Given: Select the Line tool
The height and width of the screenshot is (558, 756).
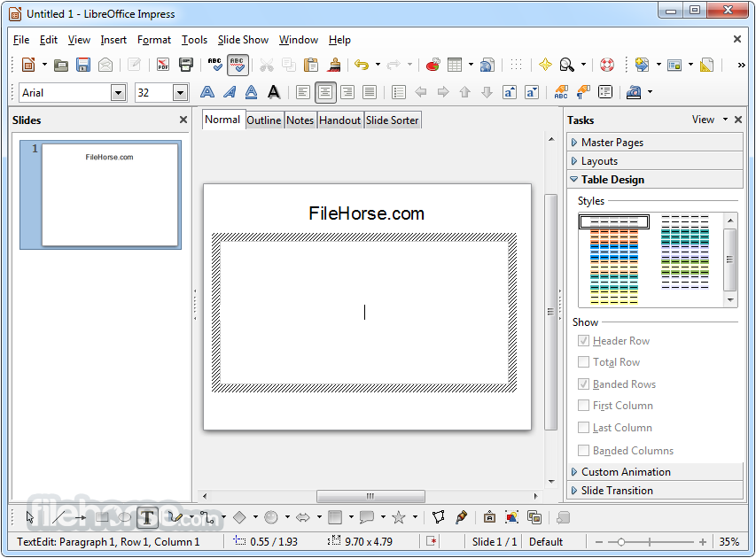Looking at the screenshot, I should (58, 518).
